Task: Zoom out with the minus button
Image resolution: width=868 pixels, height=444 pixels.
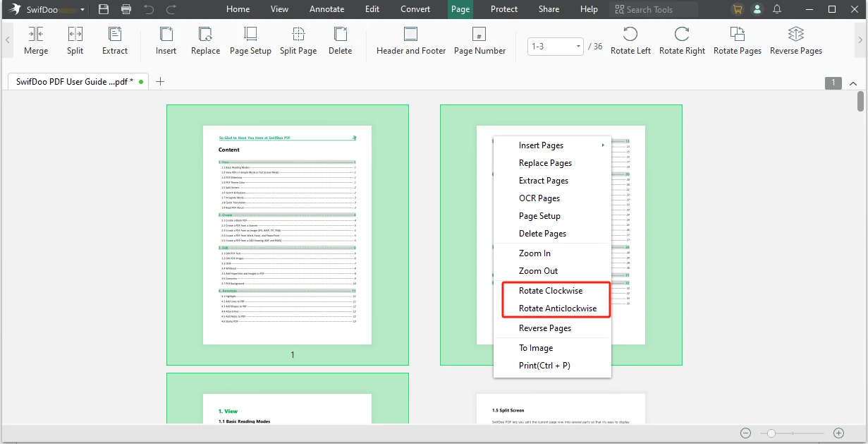Action: pyautogui.click(x=745, y=433)
